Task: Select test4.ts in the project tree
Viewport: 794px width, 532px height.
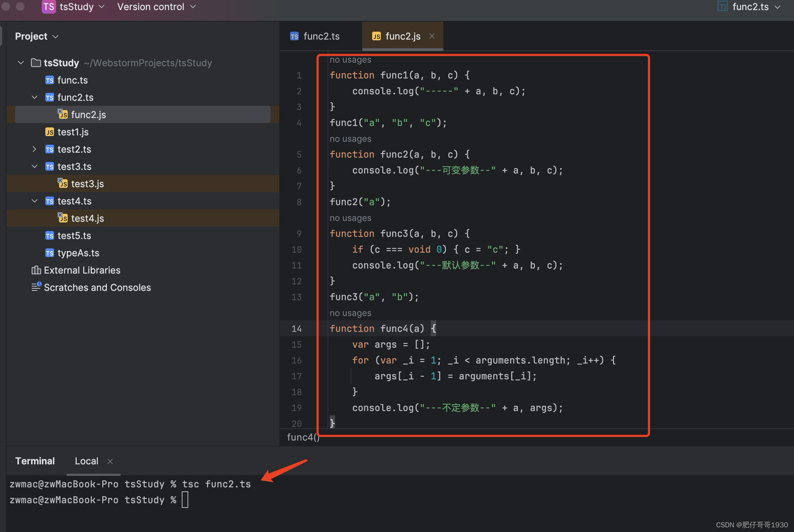Action: pos(74,201)
